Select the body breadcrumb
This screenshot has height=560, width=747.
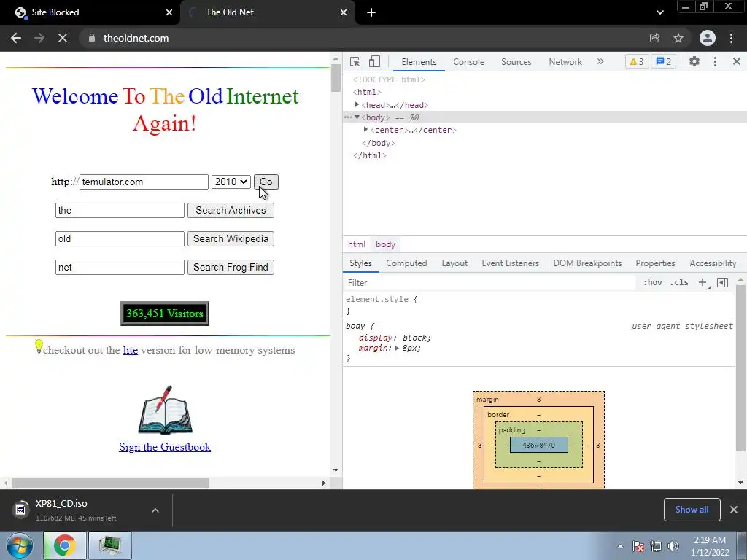385,244
